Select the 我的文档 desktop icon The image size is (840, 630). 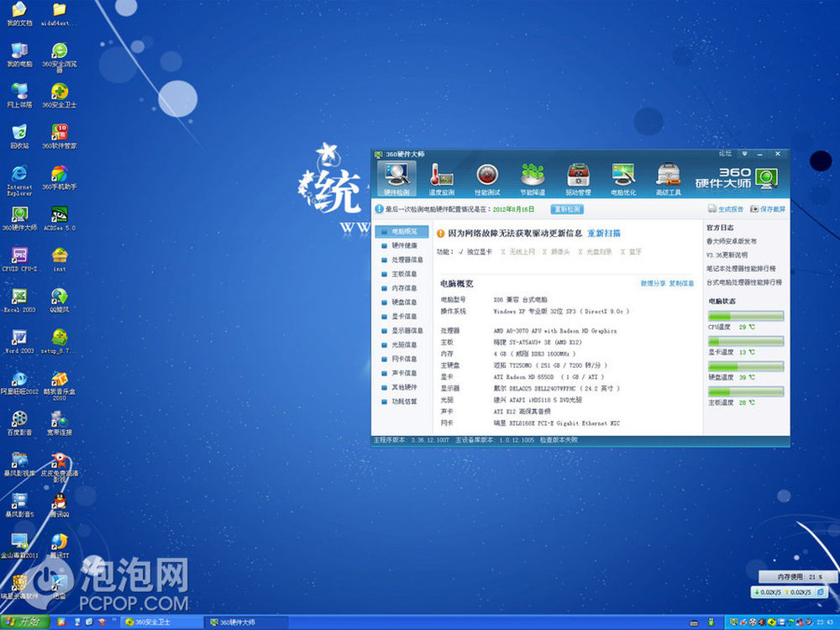pyautogui.click(x=19, y=14)
